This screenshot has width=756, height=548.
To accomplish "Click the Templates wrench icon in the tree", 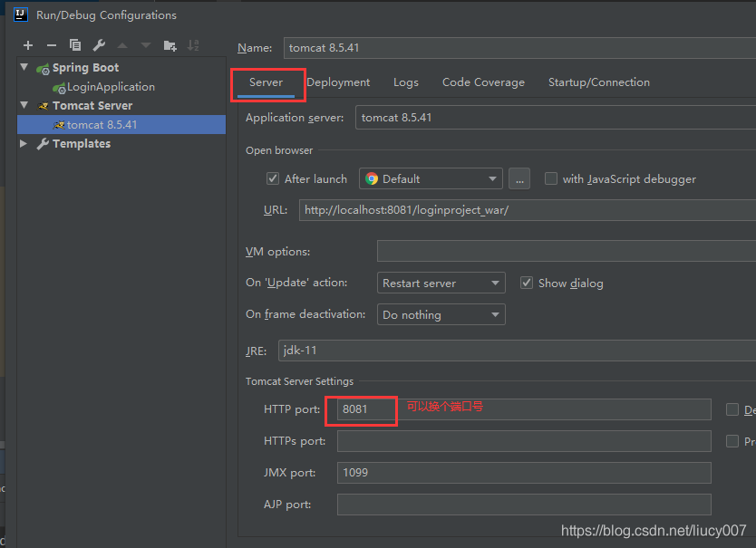I will coord(43,144).
